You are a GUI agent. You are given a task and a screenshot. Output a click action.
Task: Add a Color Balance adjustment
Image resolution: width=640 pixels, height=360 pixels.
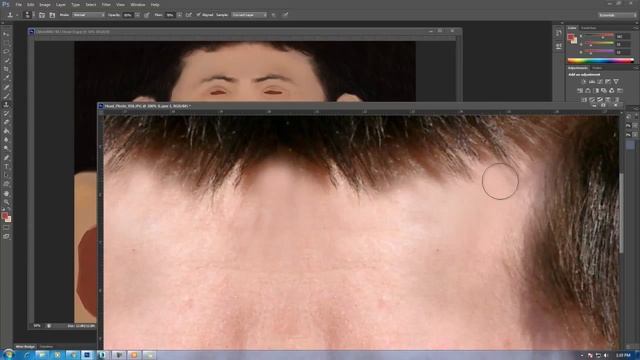(588, 91)
